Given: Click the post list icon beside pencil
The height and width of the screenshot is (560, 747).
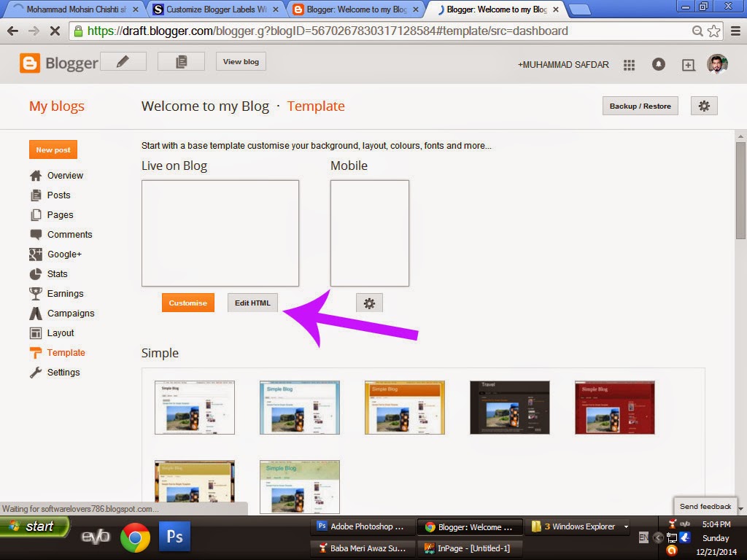Looking at the screenshot, I should pyautogui.click(x=180, y=61).
